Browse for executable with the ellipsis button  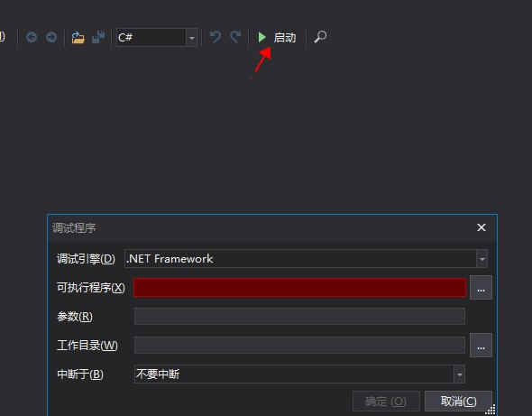pos(481,288)
